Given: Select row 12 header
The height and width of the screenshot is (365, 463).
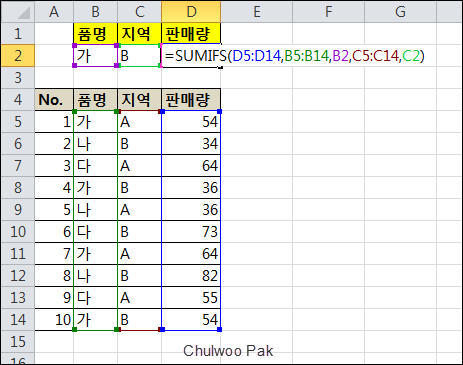Looking at the screenshot, I should [x=18, y=276].
